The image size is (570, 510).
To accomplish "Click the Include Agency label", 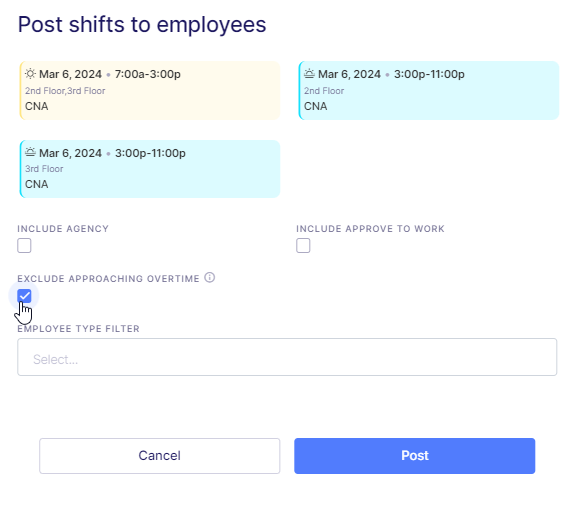I will (x=63, y=229).
